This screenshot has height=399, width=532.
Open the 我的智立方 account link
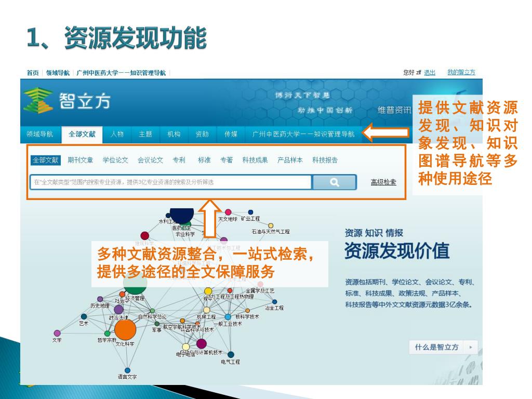click(461, 72)
